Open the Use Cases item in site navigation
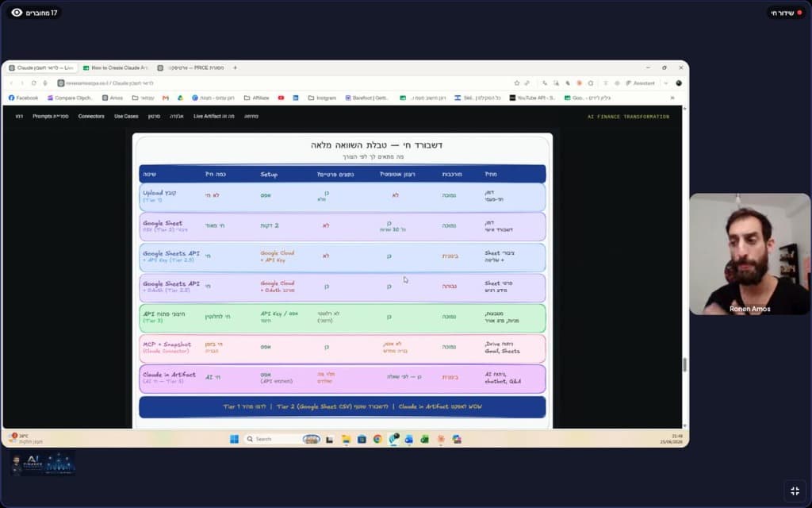 126,116
